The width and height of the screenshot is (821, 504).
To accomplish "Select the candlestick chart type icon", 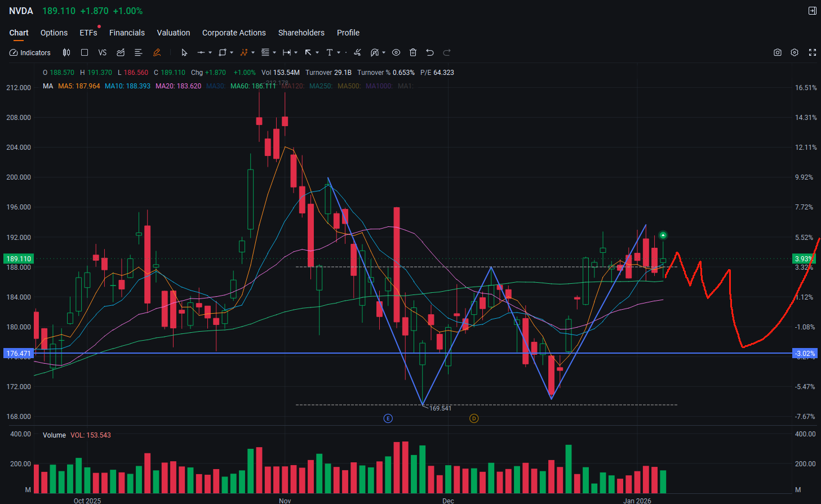I will click(66, 52).
